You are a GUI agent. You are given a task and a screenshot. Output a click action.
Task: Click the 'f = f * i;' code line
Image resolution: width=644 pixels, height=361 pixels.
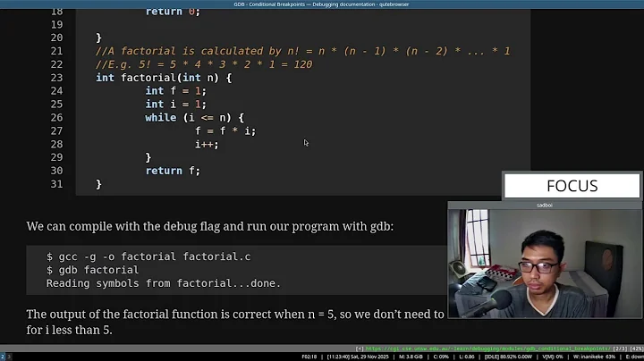coord(225,130)
